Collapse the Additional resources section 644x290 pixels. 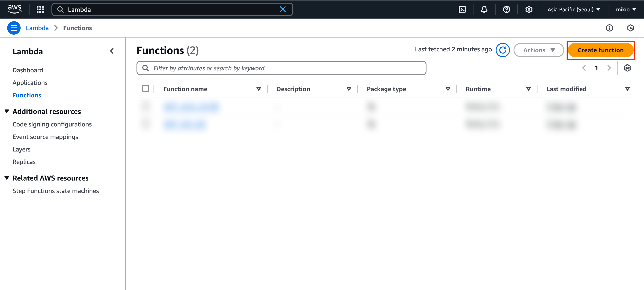(x=7, y=111)
